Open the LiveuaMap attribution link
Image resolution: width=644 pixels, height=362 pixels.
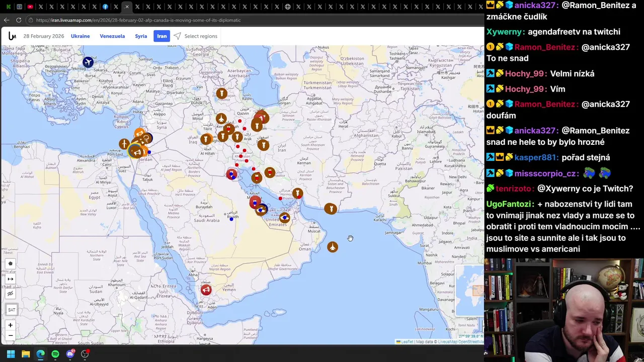(x=447, y=342)
